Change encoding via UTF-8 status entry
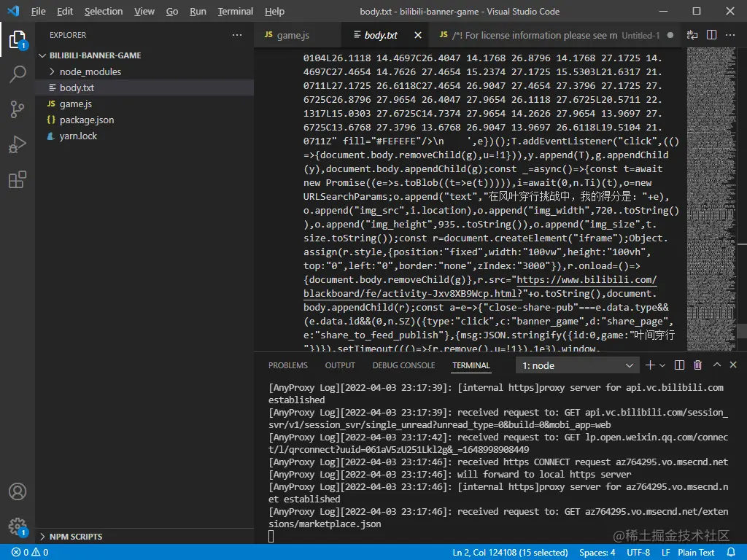This screenshot has width=747, height=560. coord(638,553)
